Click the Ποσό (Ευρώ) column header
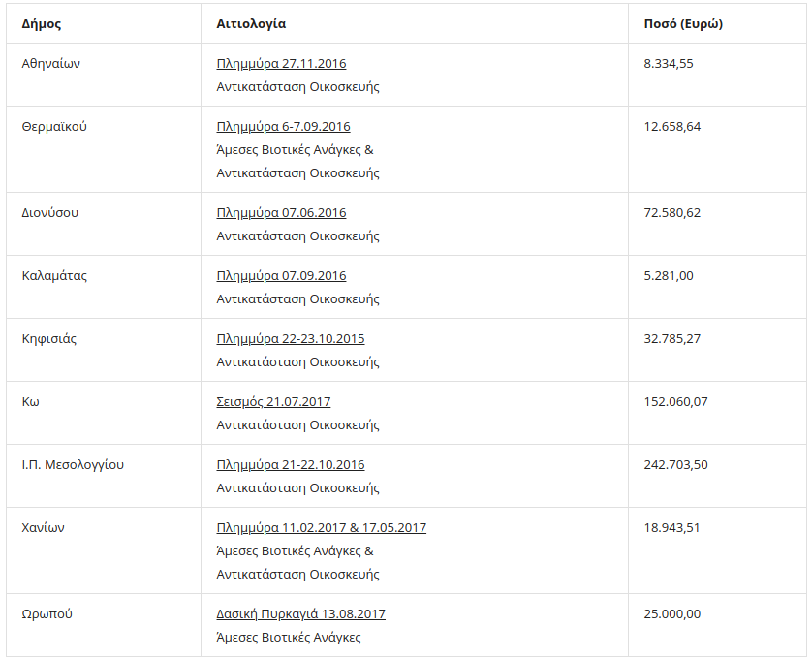Screen dimensions: 812x658 [683, 24]
